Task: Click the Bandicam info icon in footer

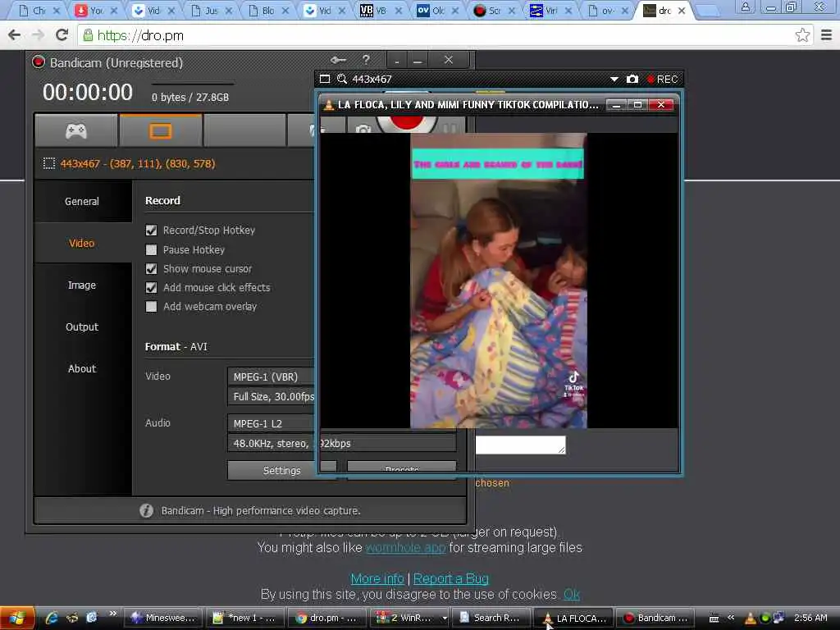Action: point(146,510)
